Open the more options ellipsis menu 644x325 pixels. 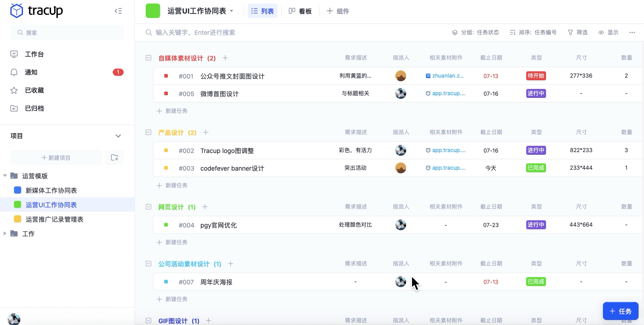(632, 32)
